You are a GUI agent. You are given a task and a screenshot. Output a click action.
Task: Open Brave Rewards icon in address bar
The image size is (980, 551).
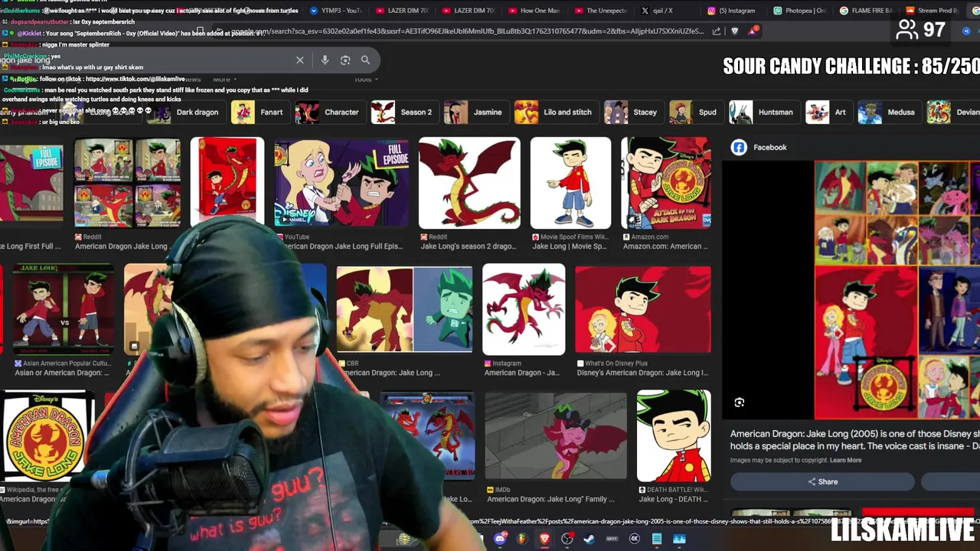pyautogui.click(x=754, y=31)
